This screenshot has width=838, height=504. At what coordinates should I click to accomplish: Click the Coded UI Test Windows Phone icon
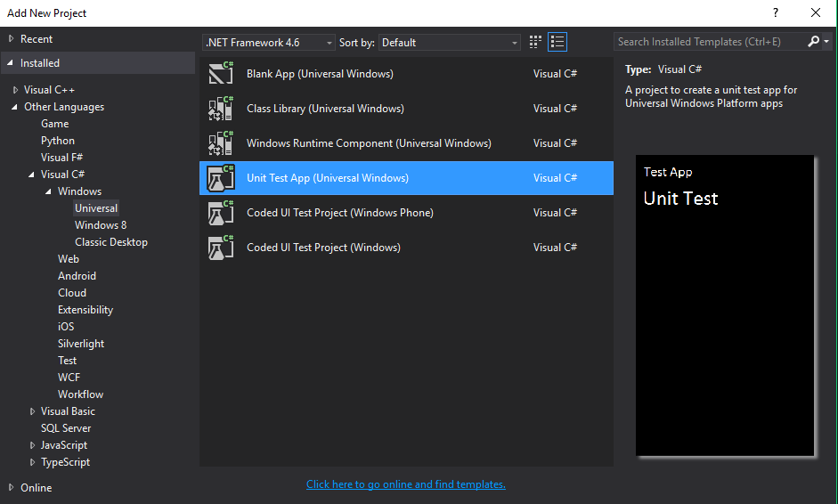220,213
